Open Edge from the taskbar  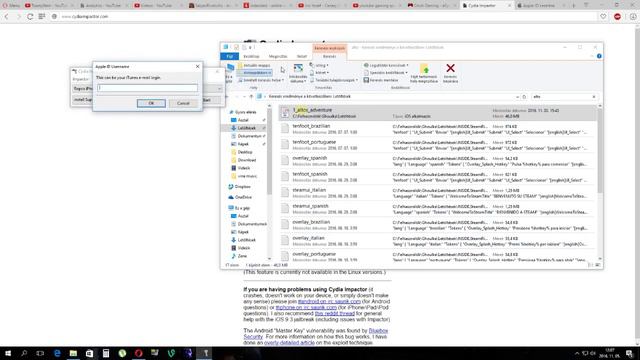pos(57,353)
